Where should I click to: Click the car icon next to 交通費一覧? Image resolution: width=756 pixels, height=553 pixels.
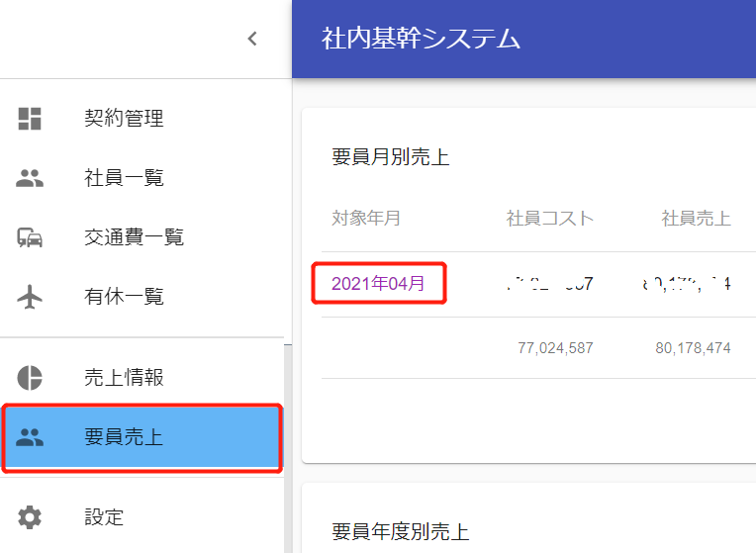tap(31, 237)
